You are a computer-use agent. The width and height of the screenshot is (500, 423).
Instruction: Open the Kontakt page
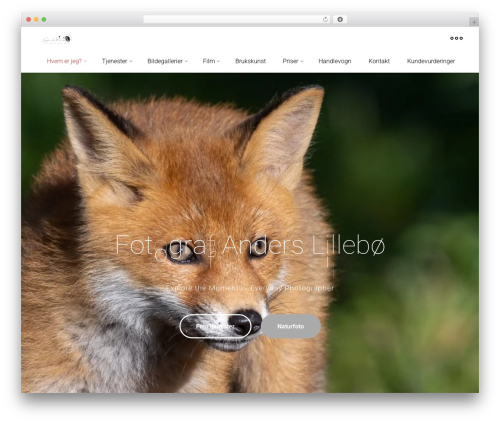(x=379, y=61)
